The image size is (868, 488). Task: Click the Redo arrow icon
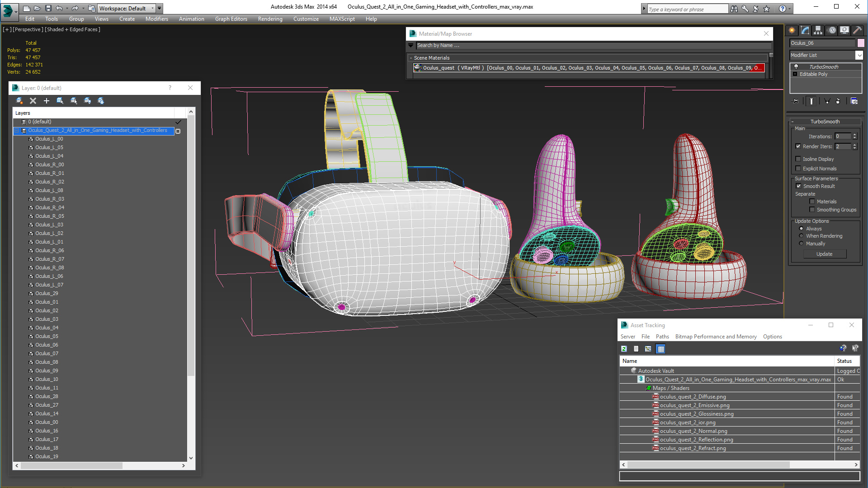click(x=75, y=8)
